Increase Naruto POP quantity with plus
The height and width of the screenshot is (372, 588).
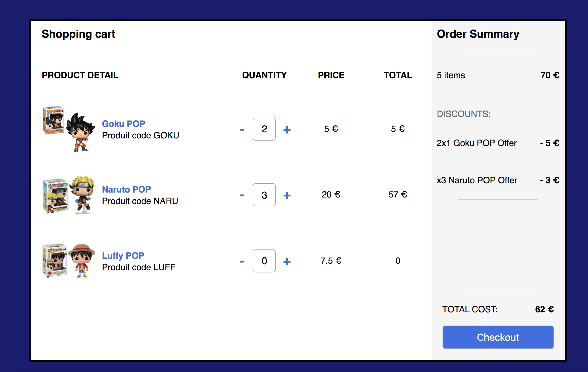[287, 195]
